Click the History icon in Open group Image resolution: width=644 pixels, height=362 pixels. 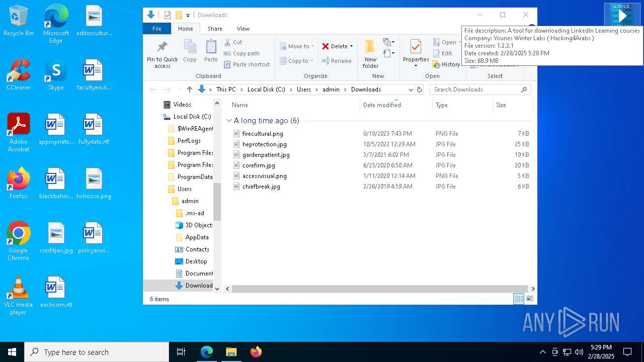pos(437,64)
